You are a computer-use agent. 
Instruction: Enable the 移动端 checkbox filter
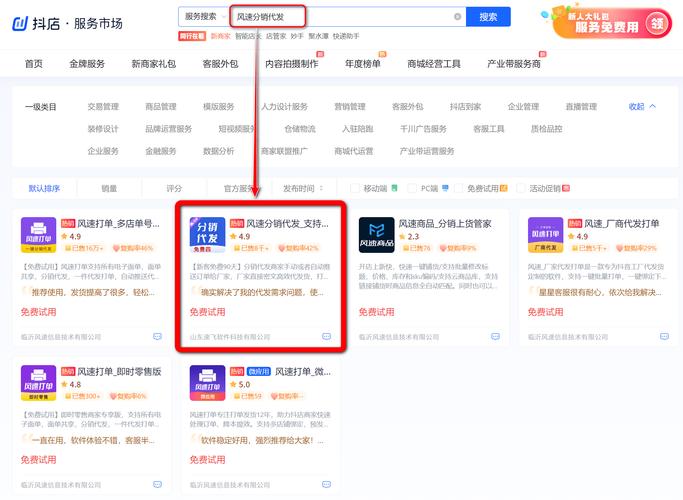[x=355, y=188]
